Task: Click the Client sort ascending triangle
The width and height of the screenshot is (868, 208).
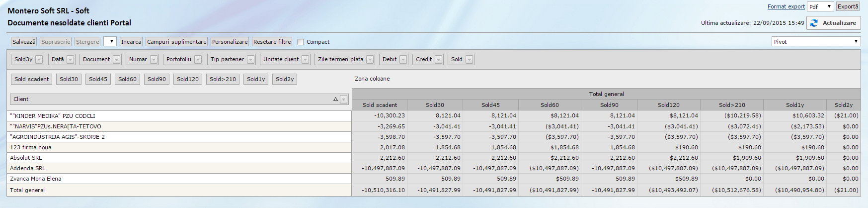Action: (335, 100)
